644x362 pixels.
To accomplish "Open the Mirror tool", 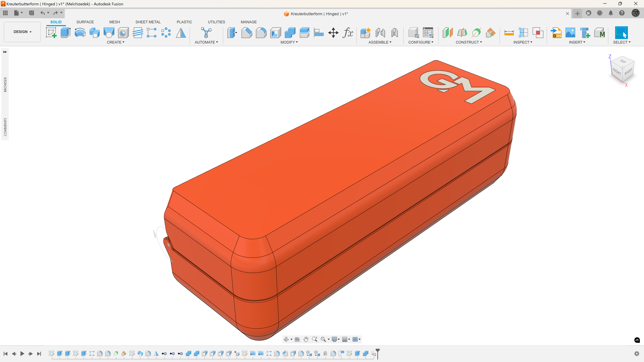I will click(181, 33).
